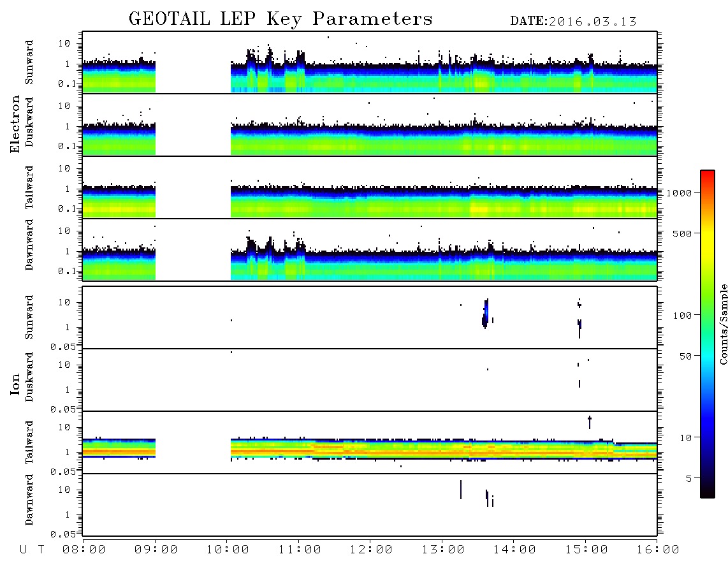The width and height of the screenshot is (728, 561).
Task: Click the 09:00 time tick label
Action: (156, 550)
